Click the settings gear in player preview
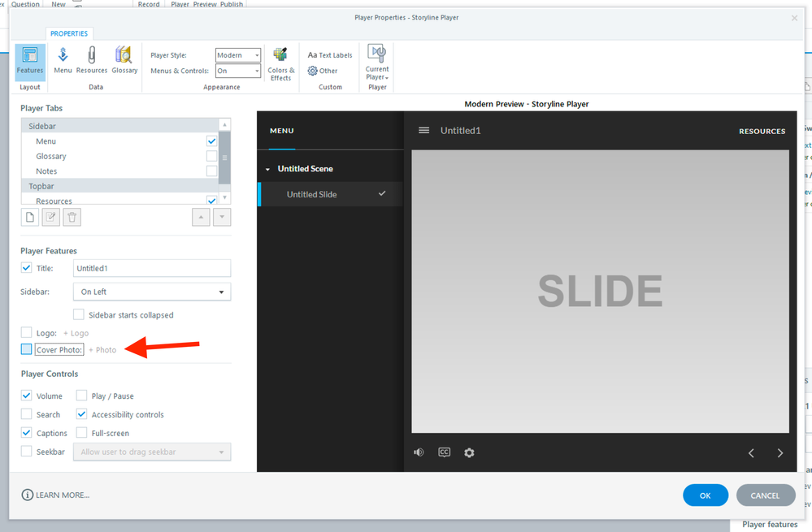This screenshot has height=532, width=812. point(469,452)
